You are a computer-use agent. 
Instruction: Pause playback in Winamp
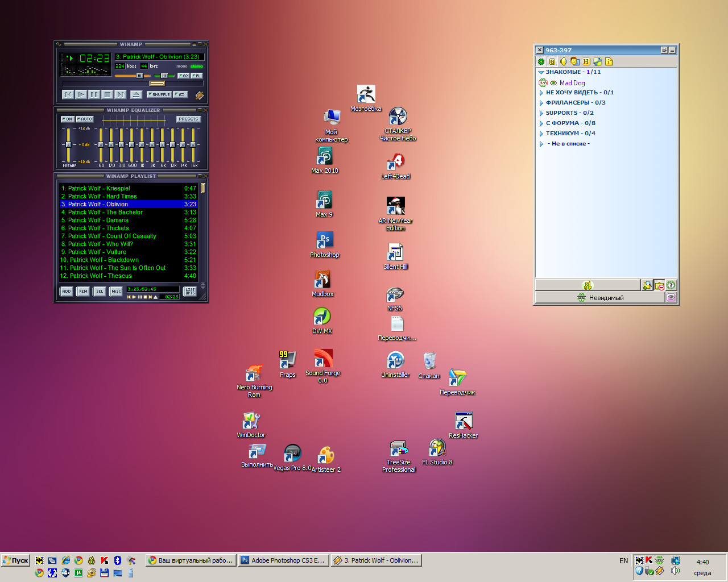[94, 95]
